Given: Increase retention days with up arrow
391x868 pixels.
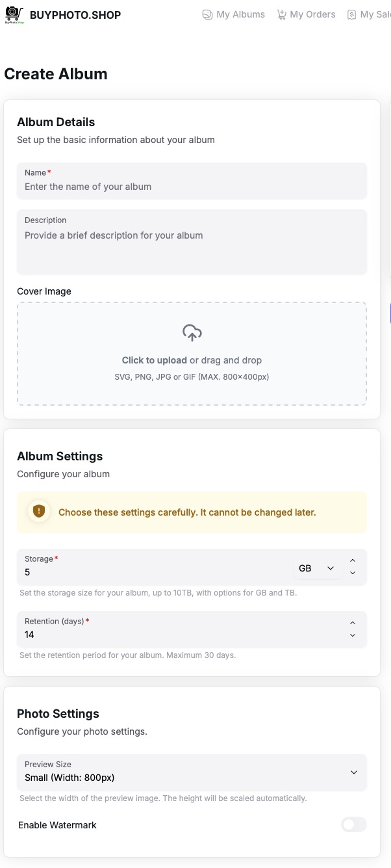Looking at the screenshot, I should 353,623.
